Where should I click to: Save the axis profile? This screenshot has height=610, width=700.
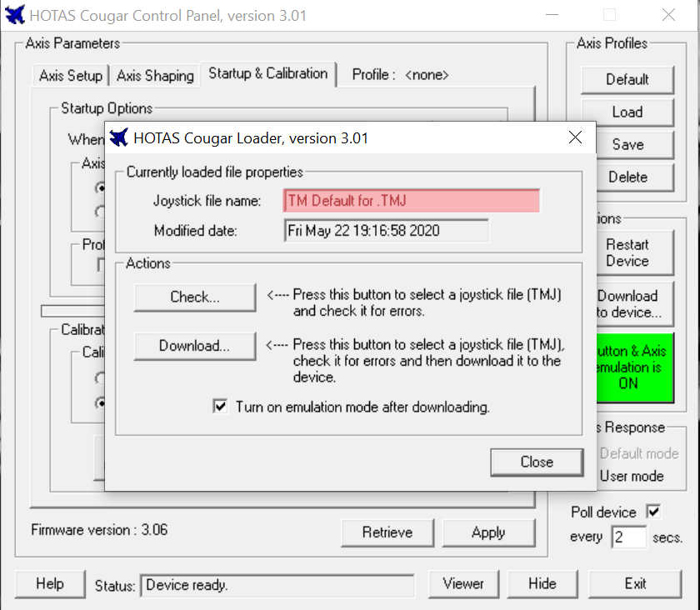634,144
